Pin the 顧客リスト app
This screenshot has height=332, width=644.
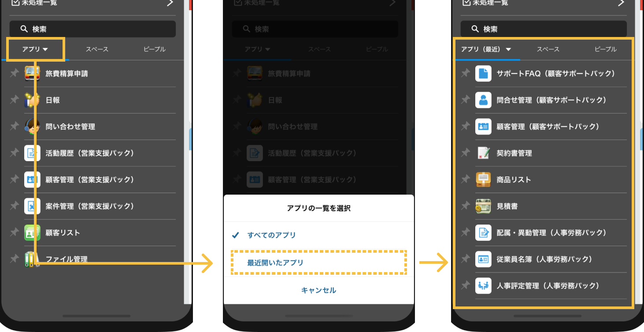click(14, 232)
